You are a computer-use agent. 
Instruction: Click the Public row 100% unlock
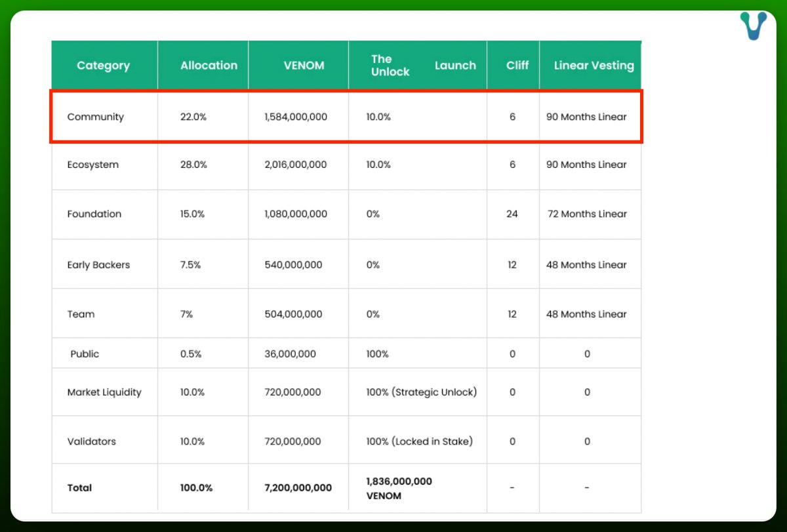[377, 354]
